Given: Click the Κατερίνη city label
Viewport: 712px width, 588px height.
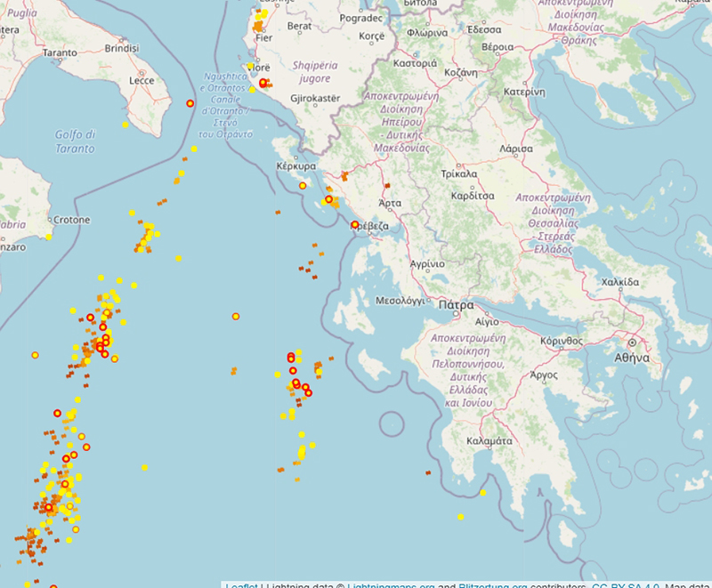Looking at the screenshot, I should click(524, 92).
